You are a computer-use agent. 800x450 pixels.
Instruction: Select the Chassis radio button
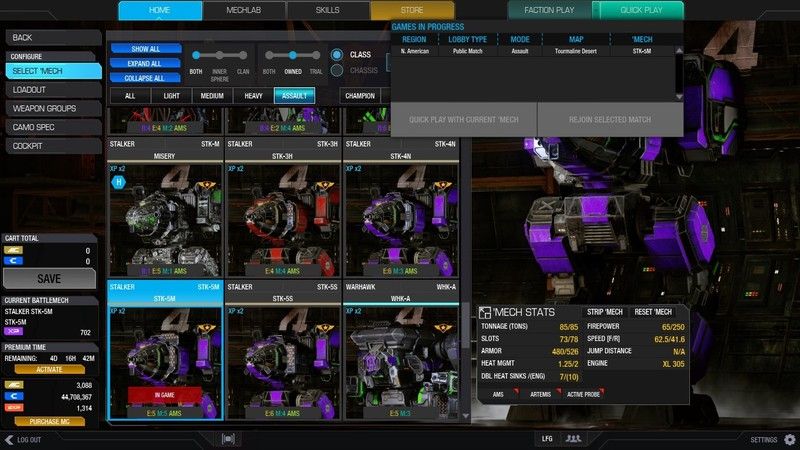[337, 70]
